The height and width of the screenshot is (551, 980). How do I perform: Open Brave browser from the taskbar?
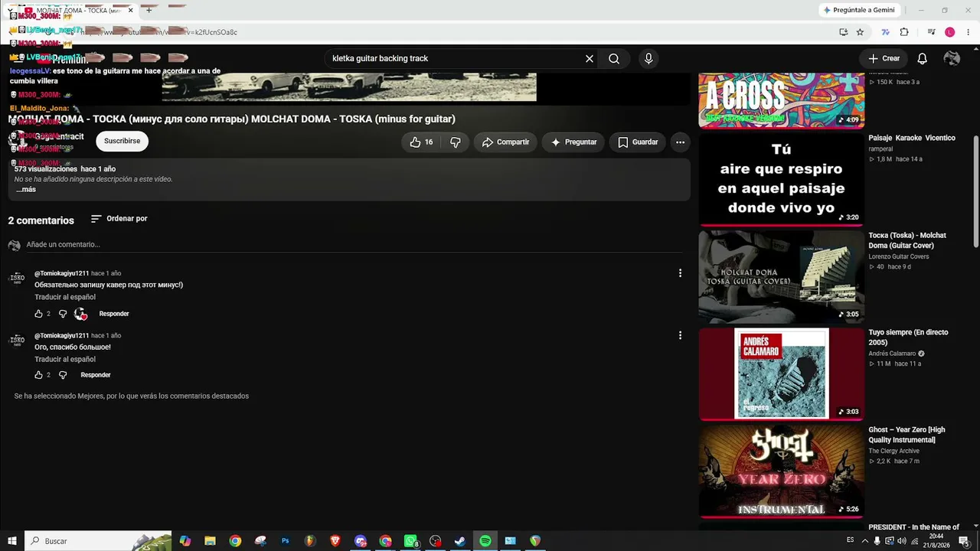pos(335,541)
